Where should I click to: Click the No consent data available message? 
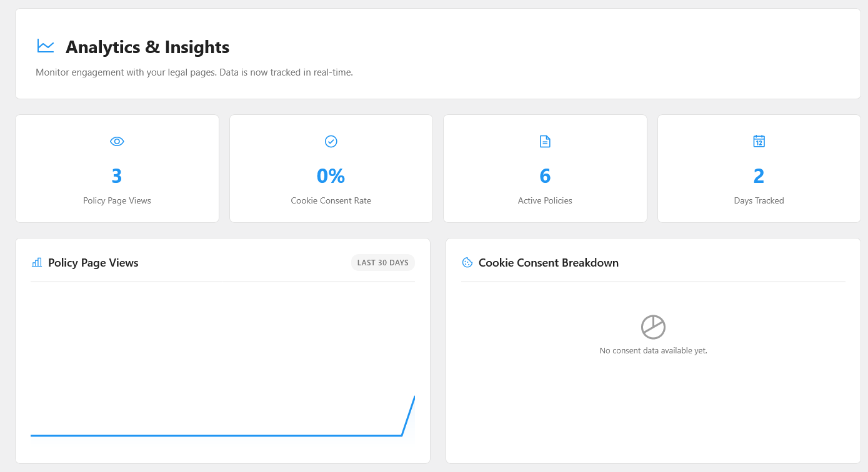653,350
